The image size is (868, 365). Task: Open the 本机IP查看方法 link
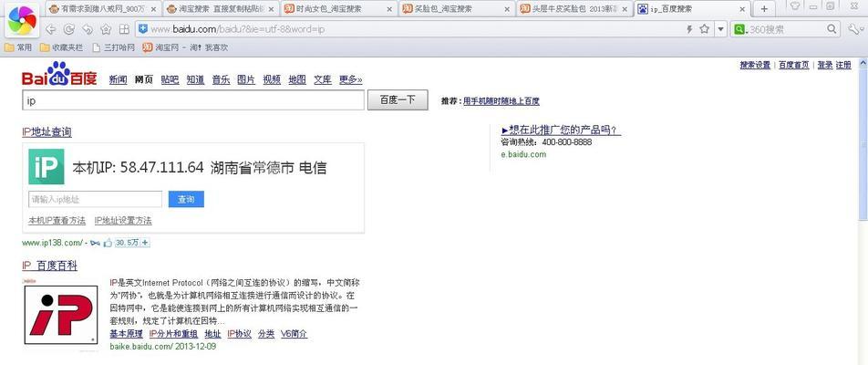57,221
